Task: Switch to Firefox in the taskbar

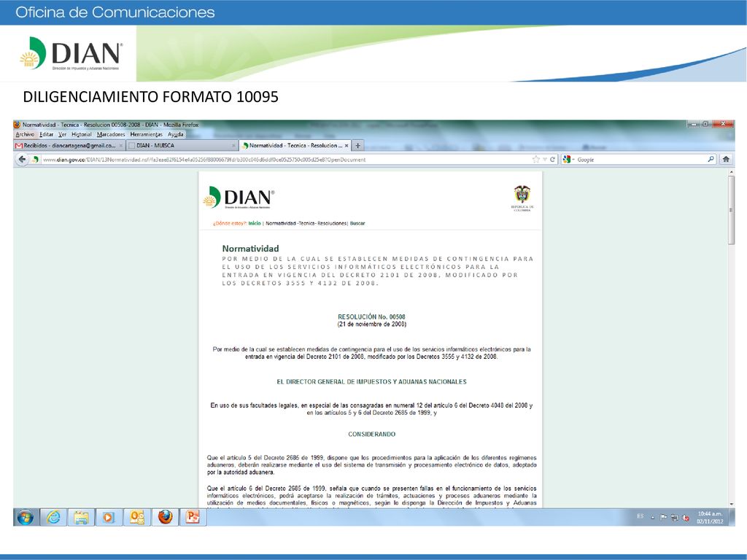Action: [165, 517]
